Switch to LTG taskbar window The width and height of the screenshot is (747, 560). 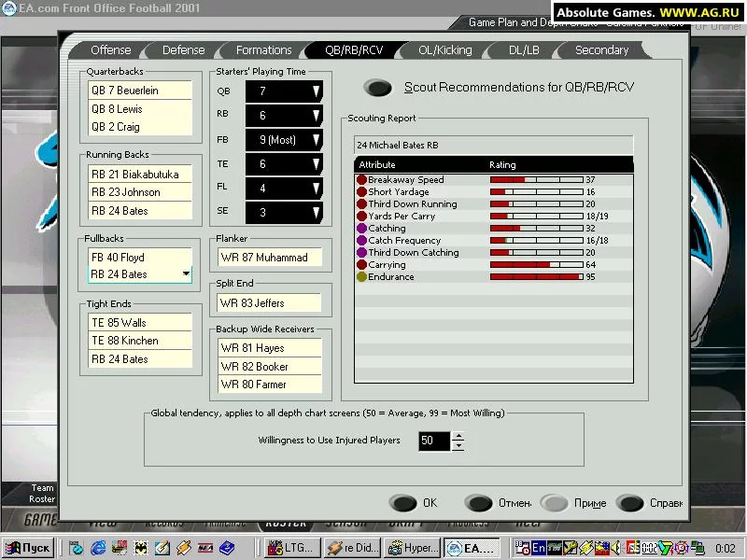click(291, 548)
